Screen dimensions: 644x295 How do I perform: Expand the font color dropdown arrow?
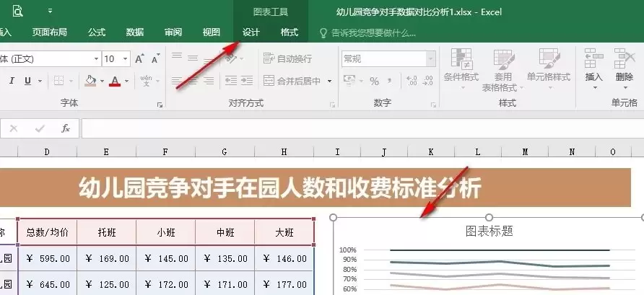126,81
